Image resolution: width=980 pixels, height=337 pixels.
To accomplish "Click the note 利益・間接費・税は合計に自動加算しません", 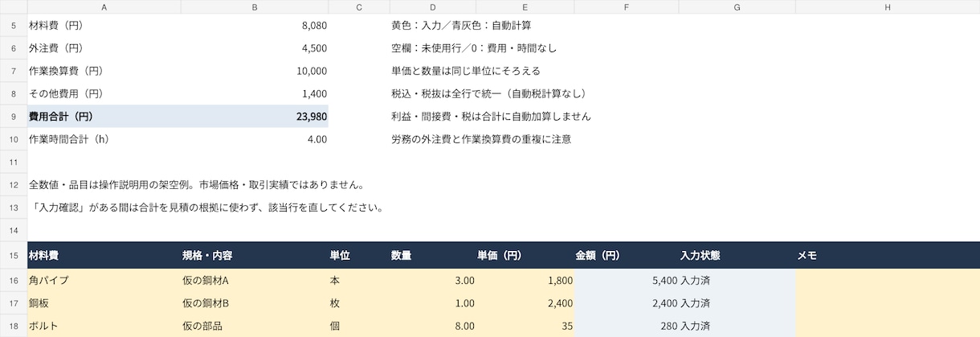I will pos(491,116).
